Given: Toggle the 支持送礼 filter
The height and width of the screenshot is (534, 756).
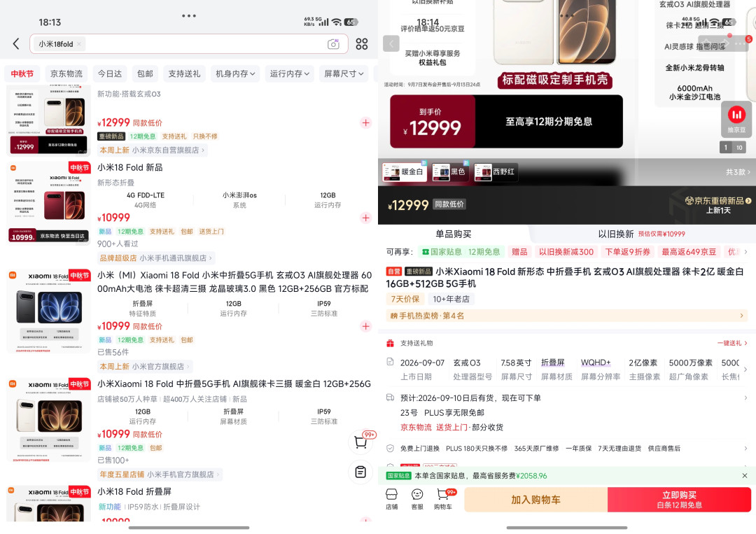Looking at the screenshot, I should point(184,73).
